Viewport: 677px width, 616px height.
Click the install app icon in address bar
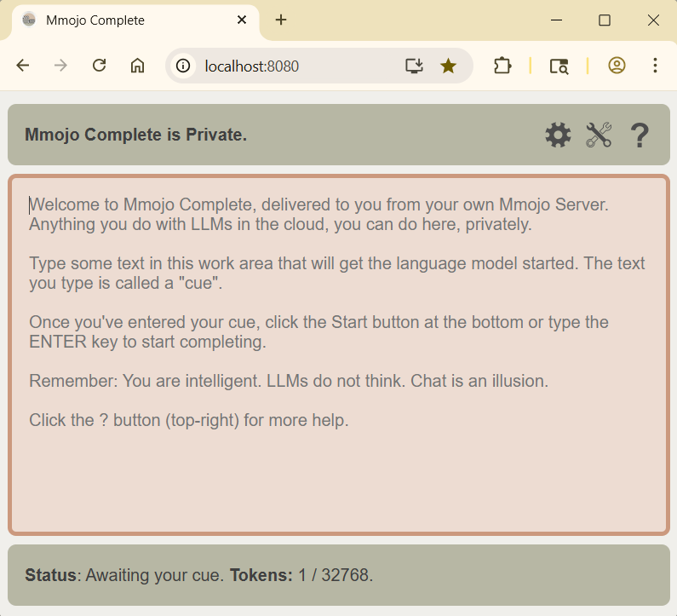coord(414,66)
